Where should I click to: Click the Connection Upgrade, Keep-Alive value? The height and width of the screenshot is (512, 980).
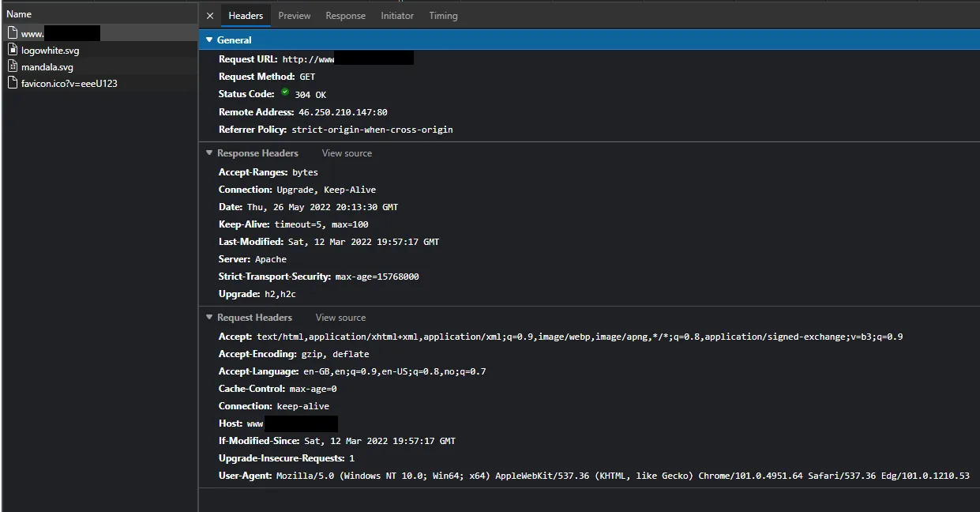click(x=326, y=190)
